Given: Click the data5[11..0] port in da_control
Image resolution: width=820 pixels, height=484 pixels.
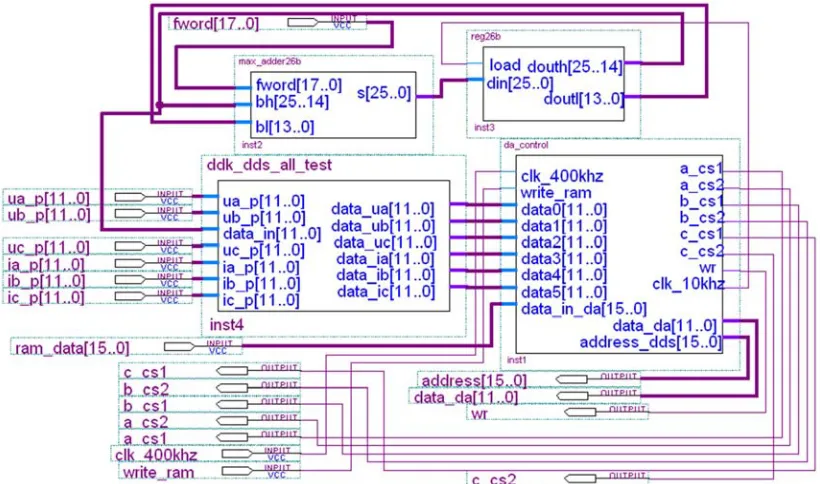Looking at the screenshot, I should point(564,292).
